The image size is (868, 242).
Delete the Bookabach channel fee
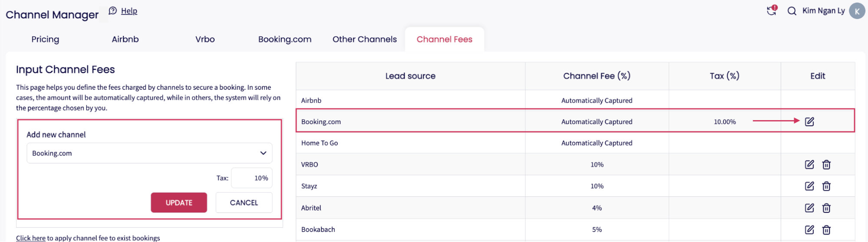(x=826, y=230)
